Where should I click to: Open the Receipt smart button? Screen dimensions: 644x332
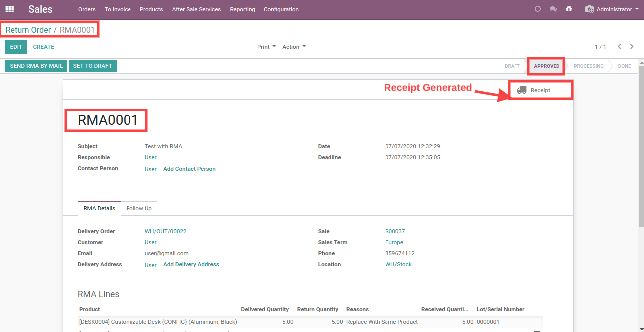pos(540,90)
